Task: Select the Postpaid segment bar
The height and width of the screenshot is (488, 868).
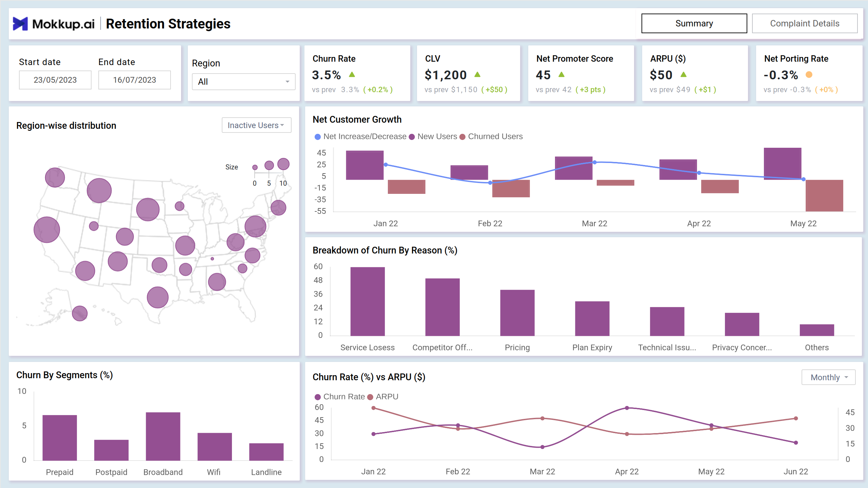Action: pos(111,450)
